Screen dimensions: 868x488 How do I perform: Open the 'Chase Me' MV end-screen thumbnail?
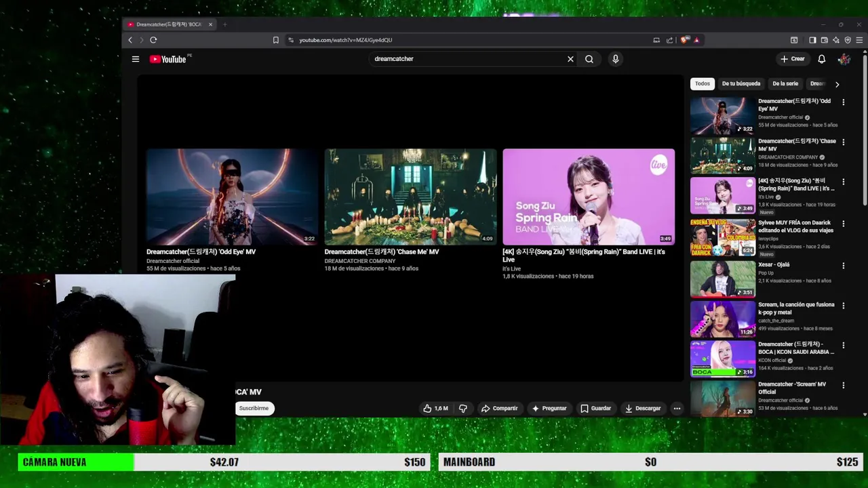[x=410, y=197]
